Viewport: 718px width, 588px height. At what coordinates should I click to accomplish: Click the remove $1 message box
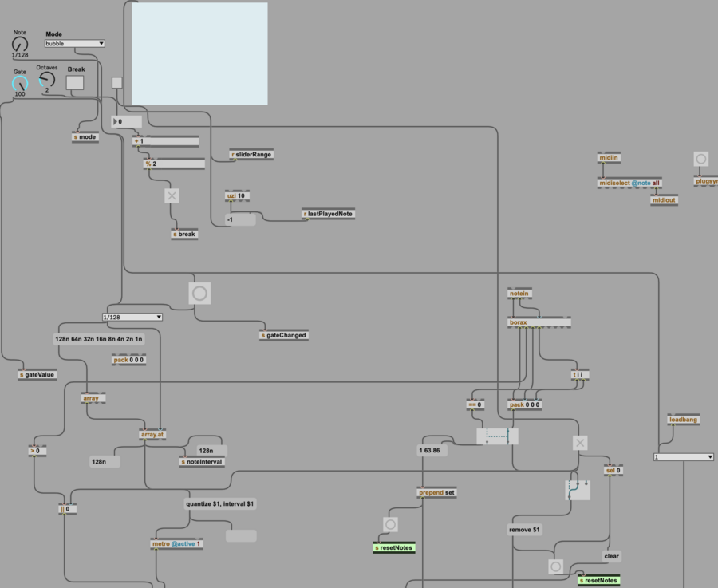[524, 530]
